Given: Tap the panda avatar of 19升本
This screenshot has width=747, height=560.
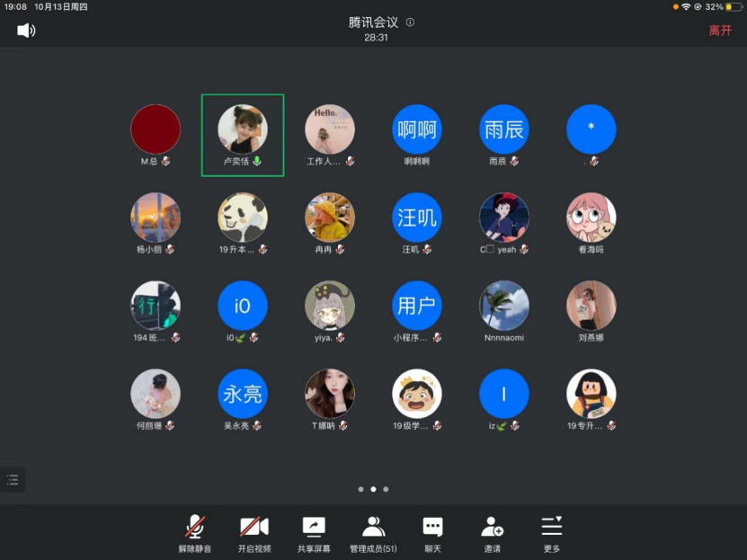Looking at the screenshot, I should click(243, 218).
